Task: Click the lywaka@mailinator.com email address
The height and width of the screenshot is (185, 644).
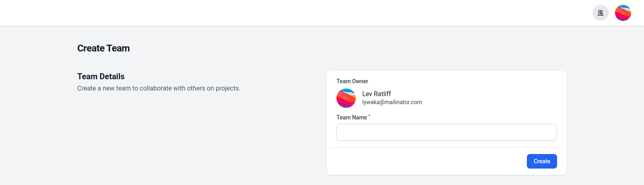Action: click(392, 102)
